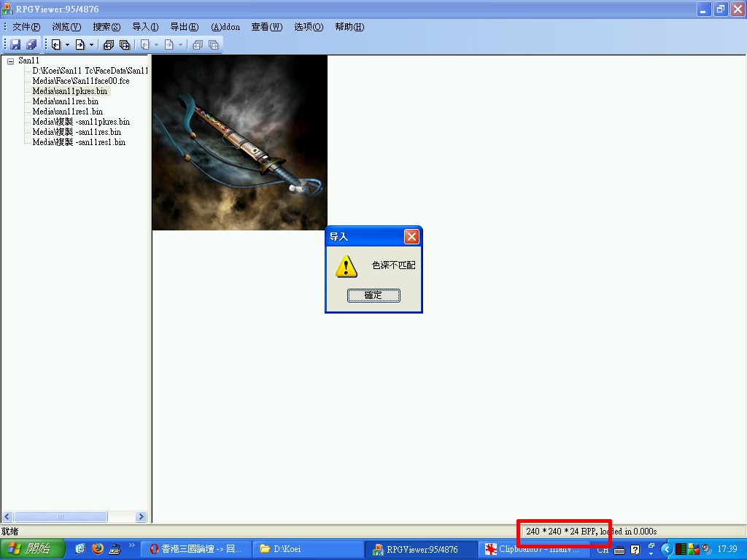Click the greyed-out export file icon

(169, 44)
